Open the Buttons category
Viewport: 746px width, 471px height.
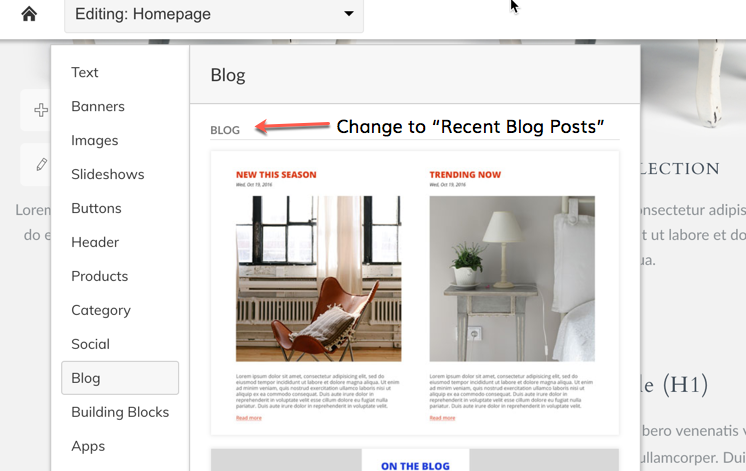coord(96,208)
